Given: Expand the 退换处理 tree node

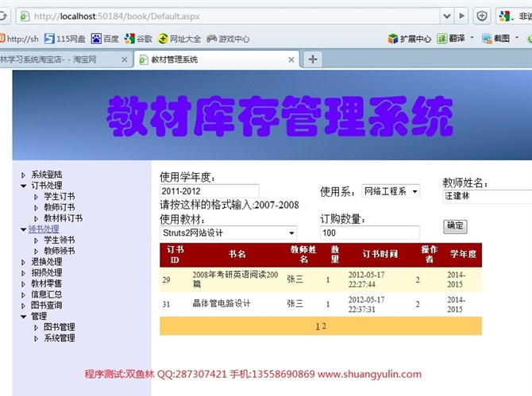Looking at the screenshot, I should [23, 262].
